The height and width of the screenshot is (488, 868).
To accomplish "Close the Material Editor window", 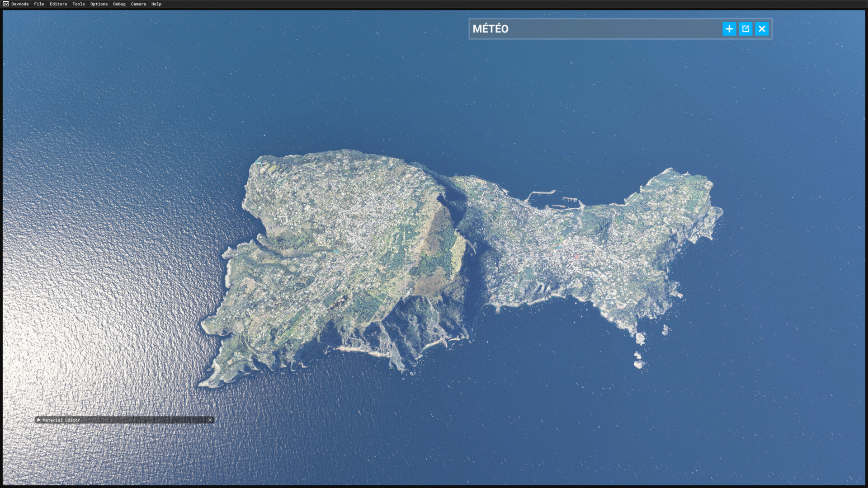I will (210, 420).
